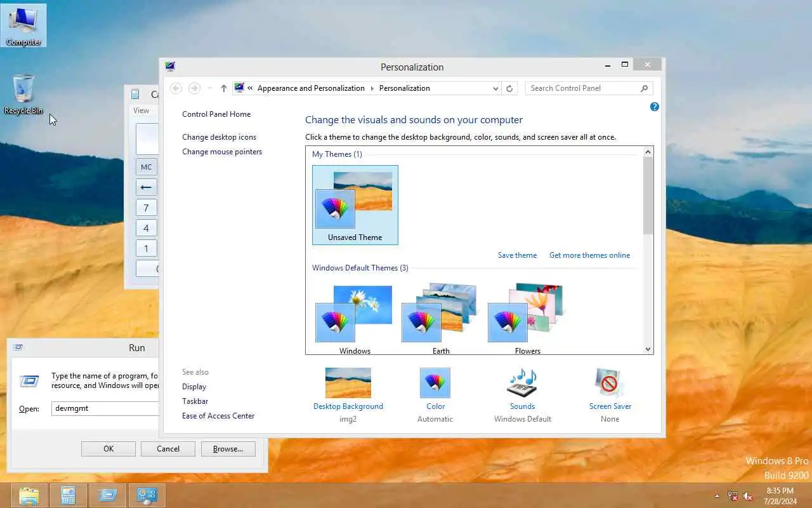The image size is (812, 508).
Task: Click the Back arrow in Personalization
Action: 176,88
